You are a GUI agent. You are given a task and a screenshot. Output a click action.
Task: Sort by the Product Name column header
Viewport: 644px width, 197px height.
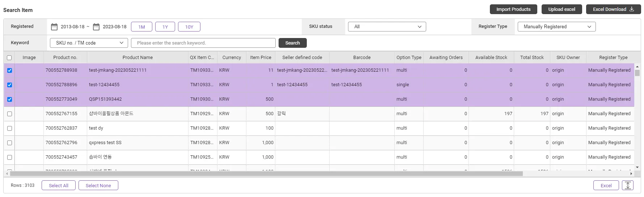click(x=137, y=58)
